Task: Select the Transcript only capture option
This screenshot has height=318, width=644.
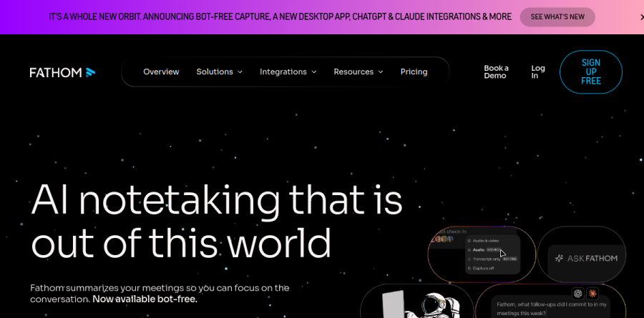Action: tap(492, 259)
